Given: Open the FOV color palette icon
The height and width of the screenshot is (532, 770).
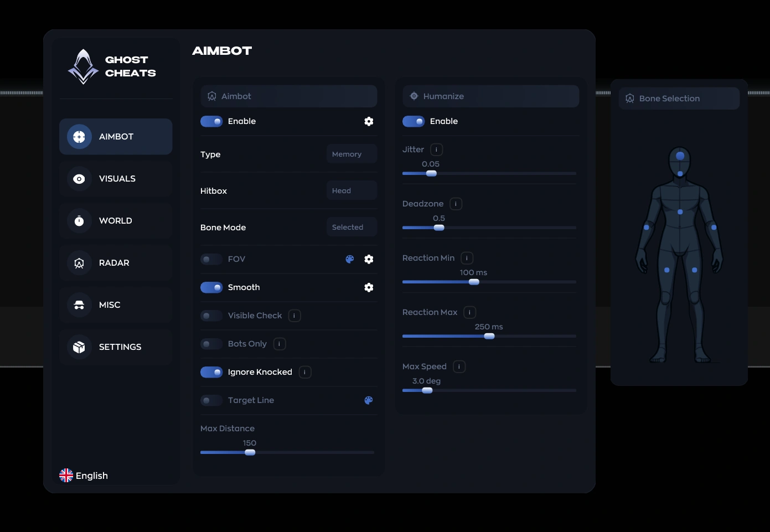Looking at the screenshot, I should (x=350, y=259).
